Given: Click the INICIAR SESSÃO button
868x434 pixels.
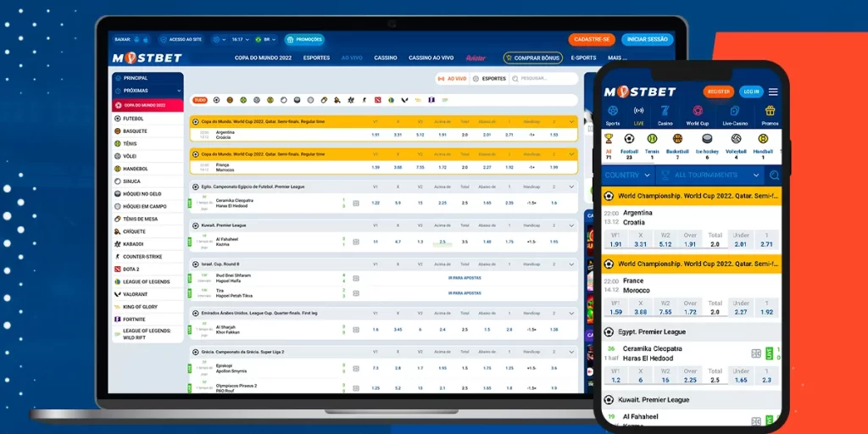Looking at the screenshot, I should pos(647,39).
